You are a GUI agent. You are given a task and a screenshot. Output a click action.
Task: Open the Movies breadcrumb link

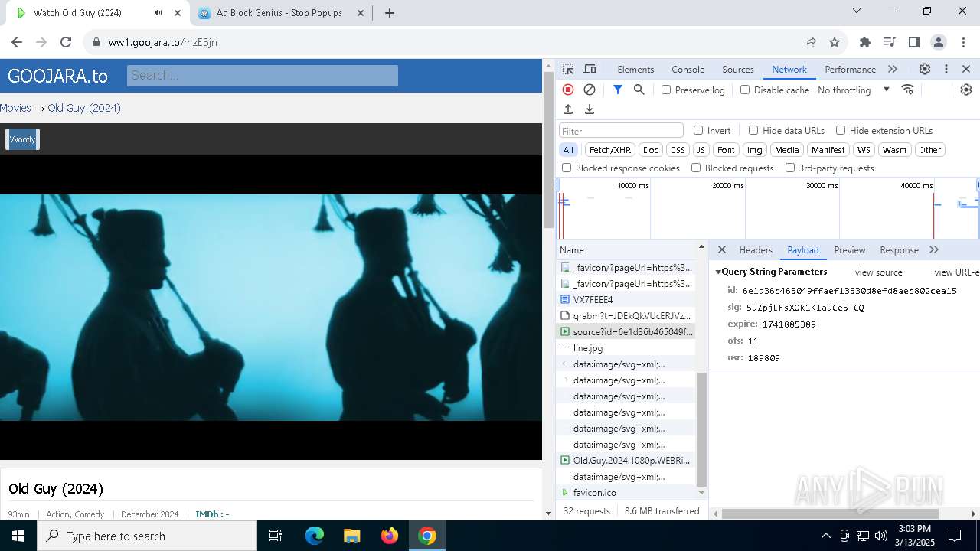15,108
